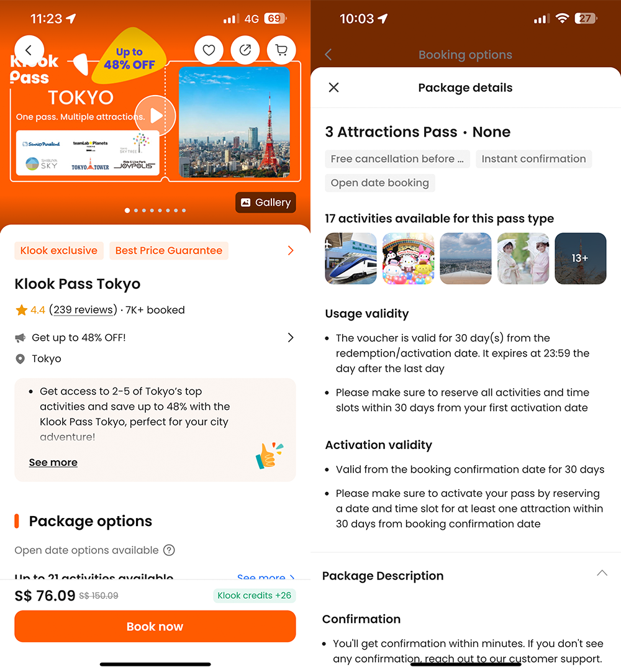
Task: Tap the share icon
Action: [245, 50]
